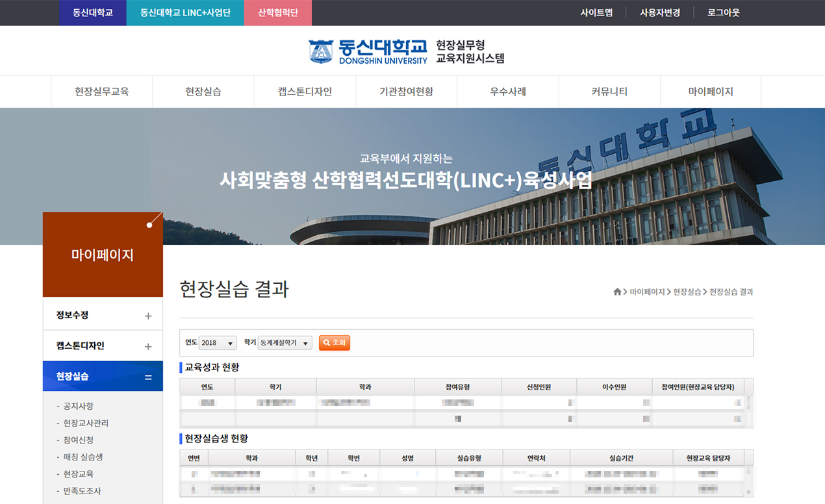The height and width of the screenshot is (504, 825).
Task: Expand the sidebar 캡스톤디자인 plus icon
Action: click(x=148, y=347)
